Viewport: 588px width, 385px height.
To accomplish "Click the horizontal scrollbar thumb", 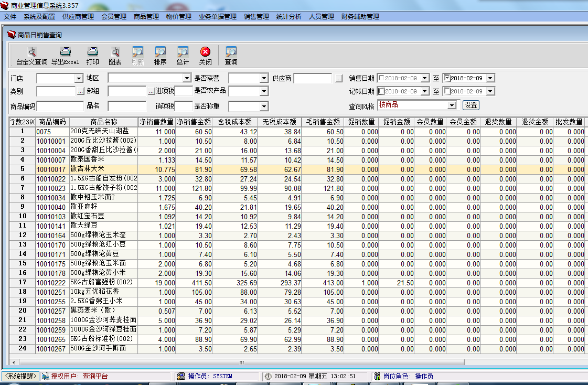I will coord(241,362).
